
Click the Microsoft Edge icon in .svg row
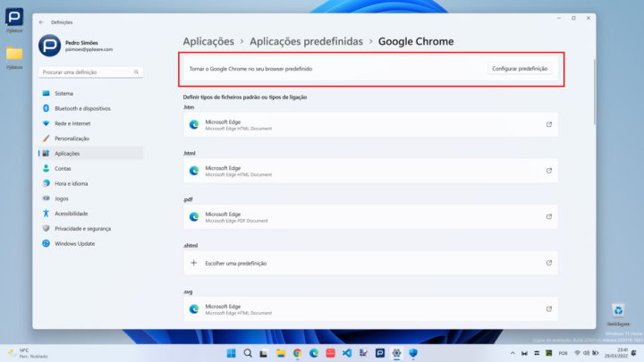[193, 308]
